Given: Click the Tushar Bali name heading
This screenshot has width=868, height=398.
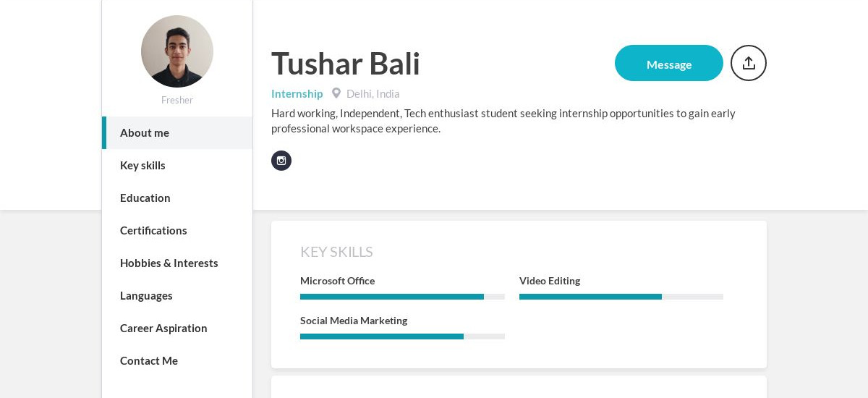Looking at the screenshot, I should click(x=346, y=64).
